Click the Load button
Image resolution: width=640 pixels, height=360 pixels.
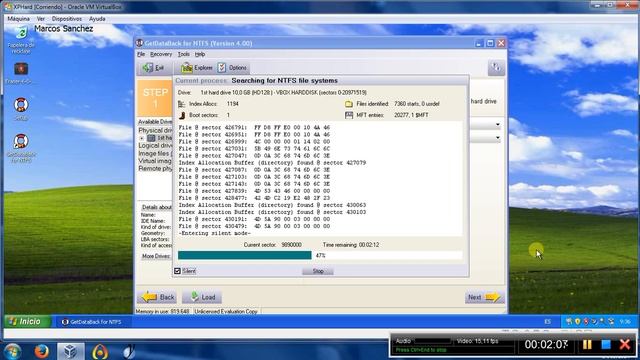(202, 297)
